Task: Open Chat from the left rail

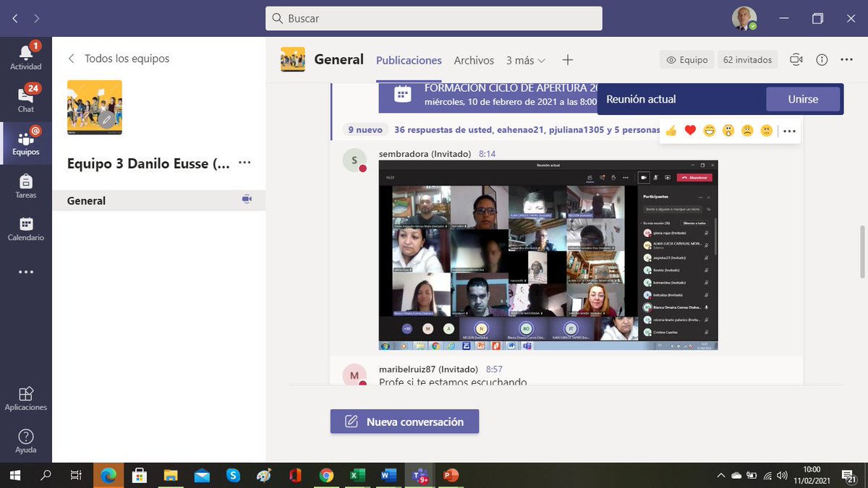Action: (x=26, y=98)
